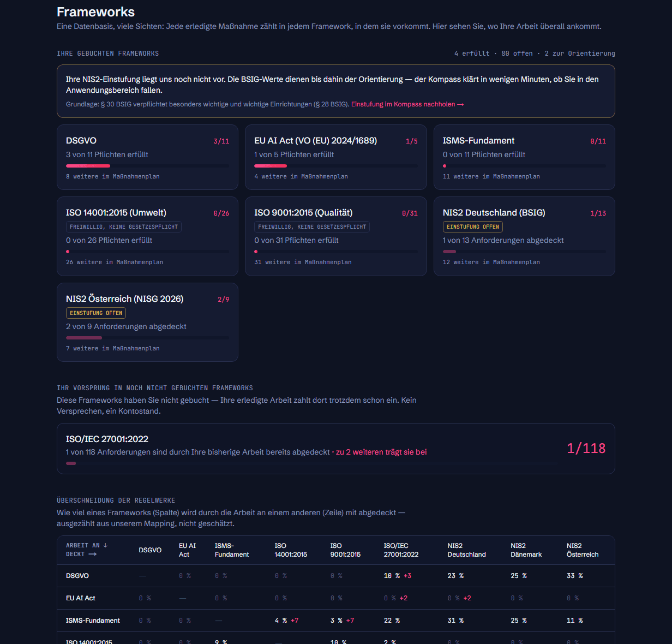Viewport: 672px width, 644px height.
Task: Select the 'ISMS-Fundament' row label in table
Action: click(x=93, y=621)
